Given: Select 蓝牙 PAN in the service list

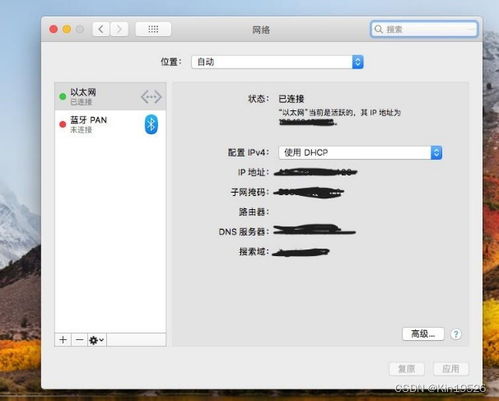Looking at the screenshot, I should pyautogui.click(x=110, y=124).
